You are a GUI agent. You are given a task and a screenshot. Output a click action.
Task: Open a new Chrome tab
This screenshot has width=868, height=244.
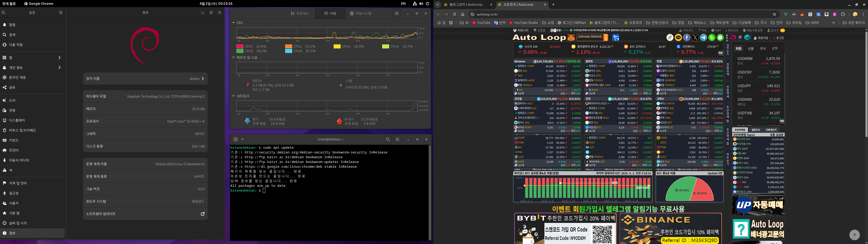pyautogui.click(x=553, y=4)
